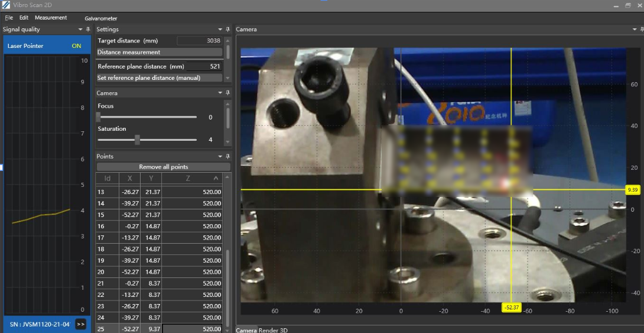Click the Distance measurement button

(x=159, y=52)
